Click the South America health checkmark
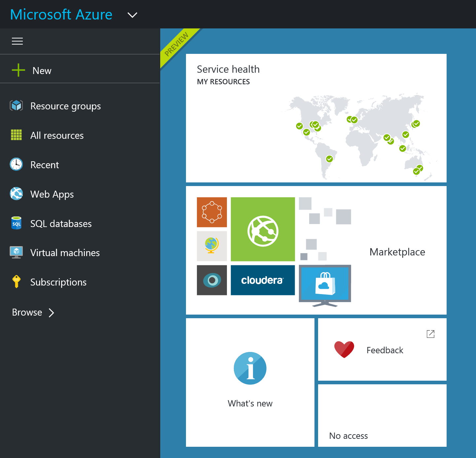This screenshot has height=458, width=476. [329, 159]
